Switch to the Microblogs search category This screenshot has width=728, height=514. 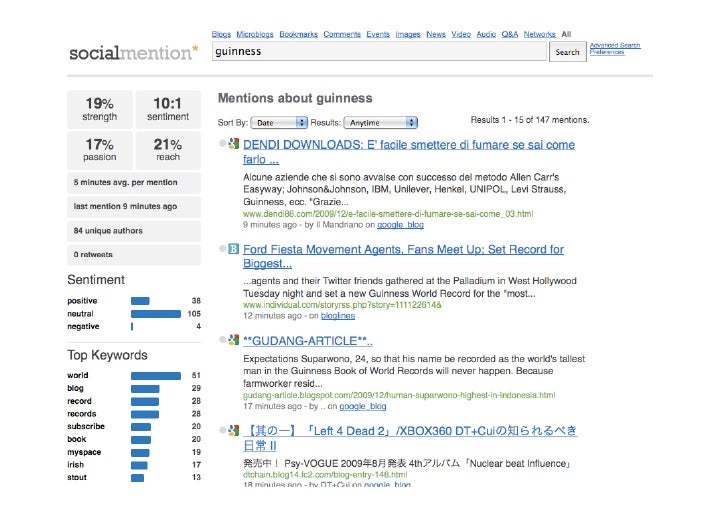click(255, 34)
